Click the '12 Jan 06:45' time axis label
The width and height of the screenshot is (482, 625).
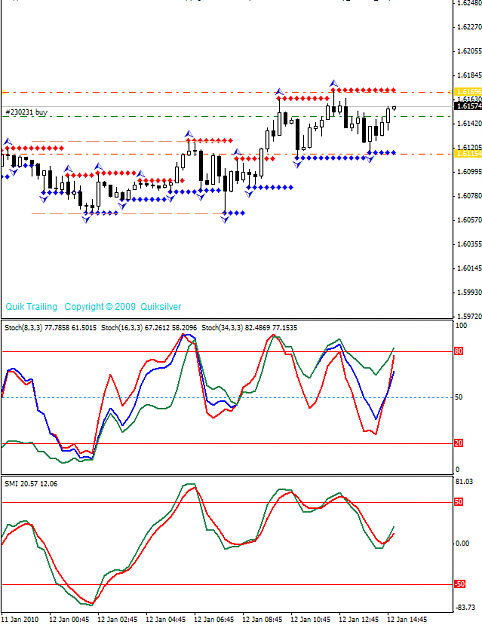[x=214, y=619]
